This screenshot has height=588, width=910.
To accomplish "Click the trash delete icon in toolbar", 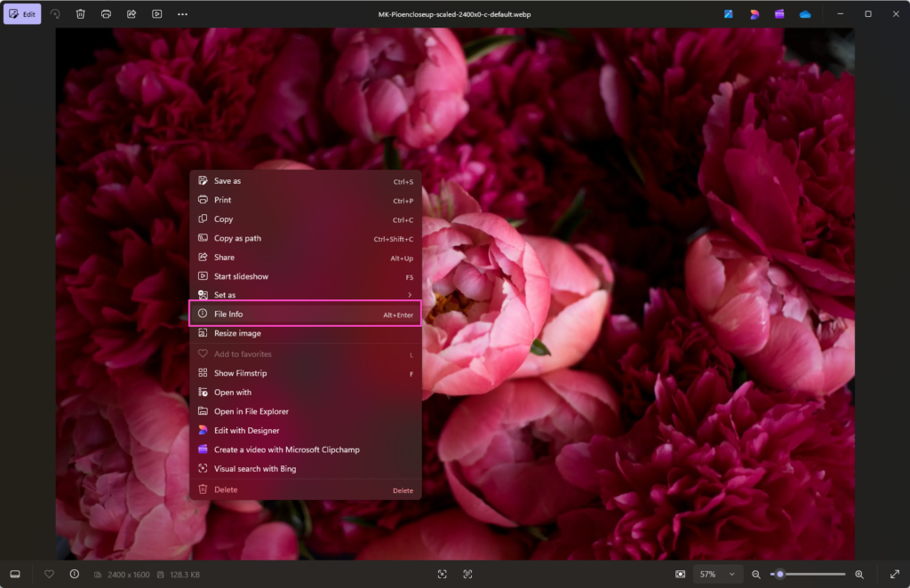I will pyautogui.click(x=81, y=14).
